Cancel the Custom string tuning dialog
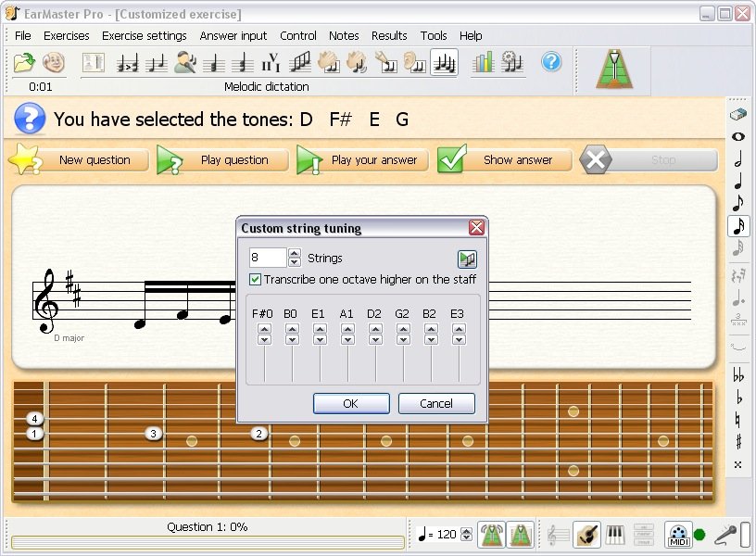The height and width of the screenshot is (556, 756). (436, 404)
